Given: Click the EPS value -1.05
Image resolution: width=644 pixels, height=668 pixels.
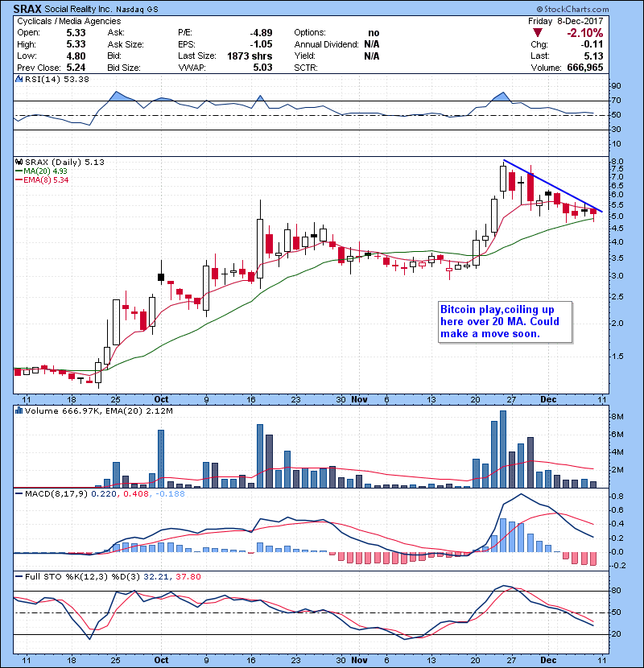Looking at the screenshot, I should coord(261,44).
